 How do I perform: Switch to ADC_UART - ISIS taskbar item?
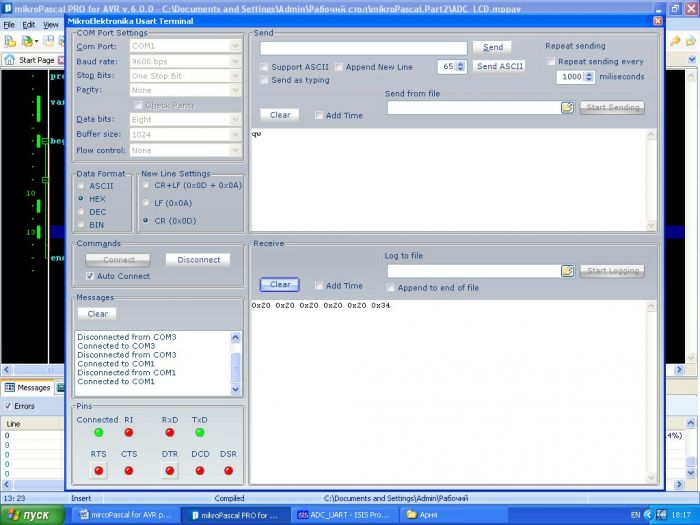pyautogui.click(x=344, y=515)
